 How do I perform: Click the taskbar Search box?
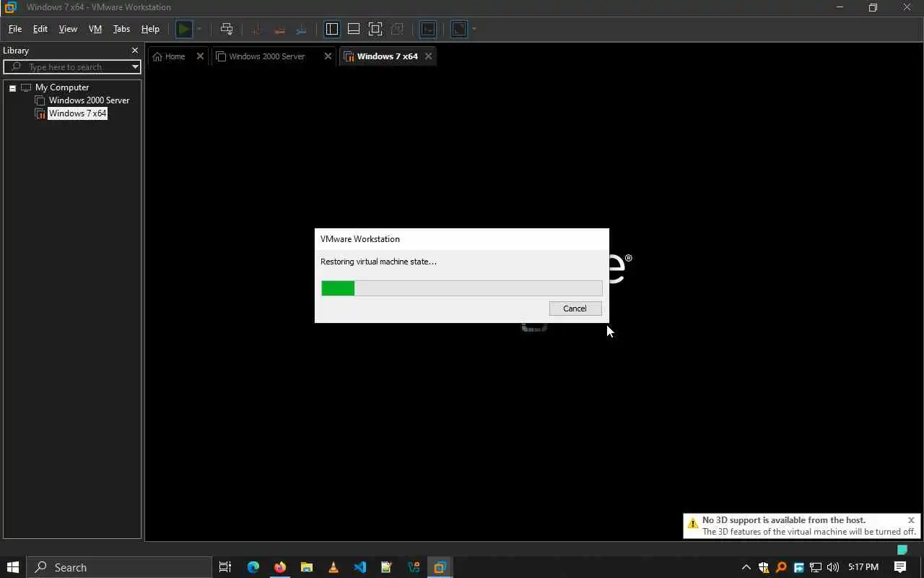tap(120, 567)
